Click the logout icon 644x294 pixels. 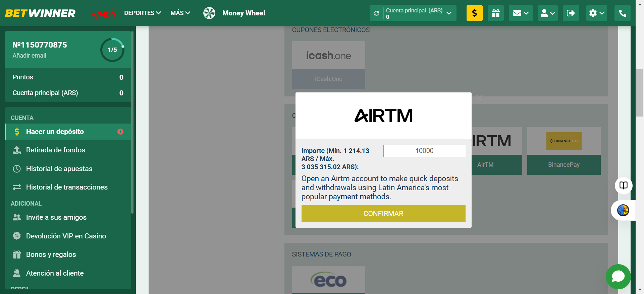pyautogui.click(x=571, y=13)
